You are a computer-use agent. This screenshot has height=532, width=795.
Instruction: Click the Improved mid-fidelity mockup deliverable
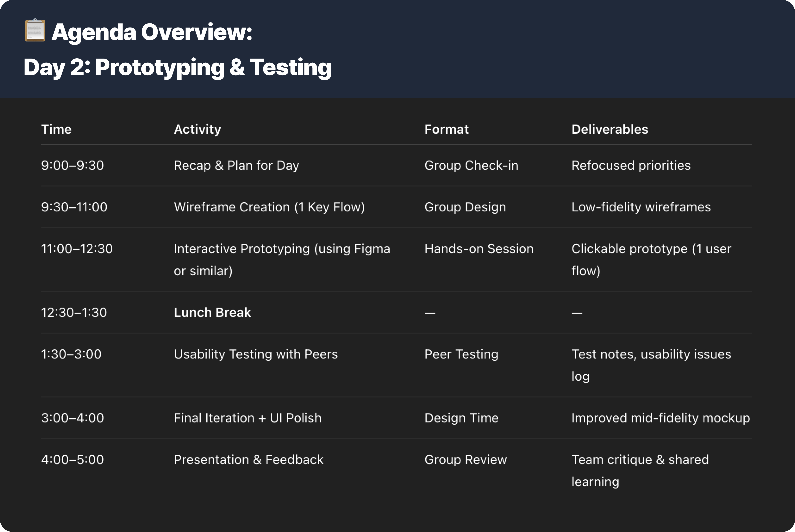point(660,418)
